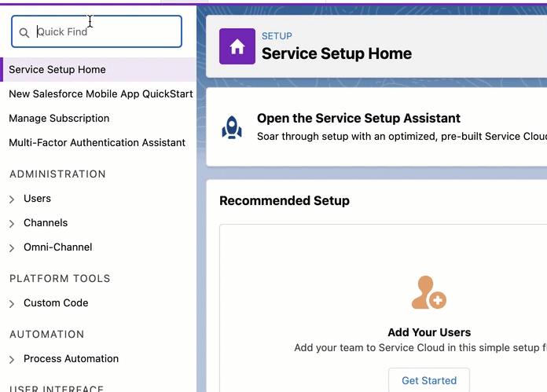Click the Add Your Users person icon
This screenshot has height=392, width=547.
(x=429, y=292)
